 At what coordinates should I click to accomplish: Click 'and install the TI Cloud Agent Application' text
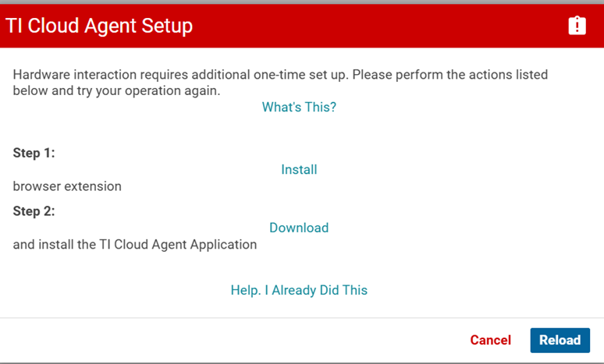pos(135,245)
